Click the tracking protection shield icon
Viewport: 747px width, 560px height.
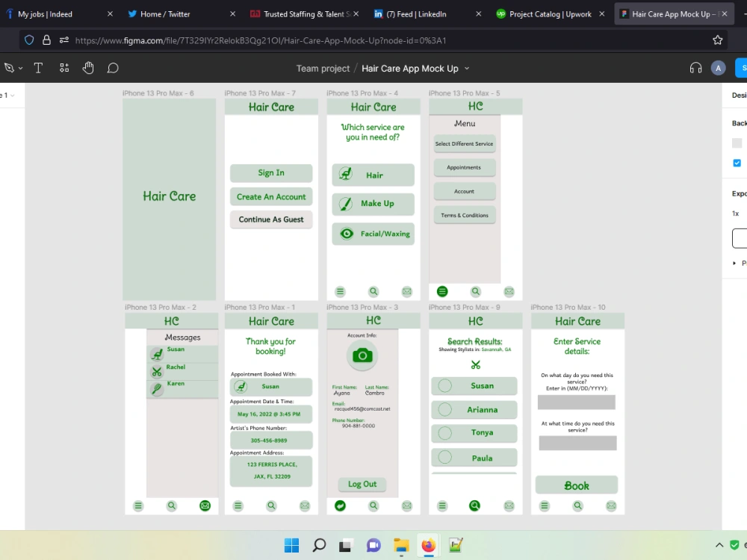click(x=29, y=40)
